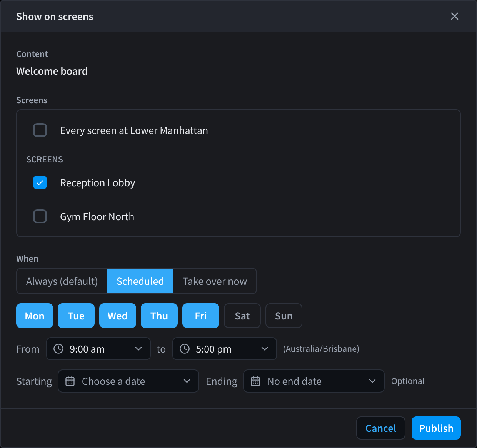Open the Starting Choose a date picker
The image size is (477, 448).
point(128,381)
